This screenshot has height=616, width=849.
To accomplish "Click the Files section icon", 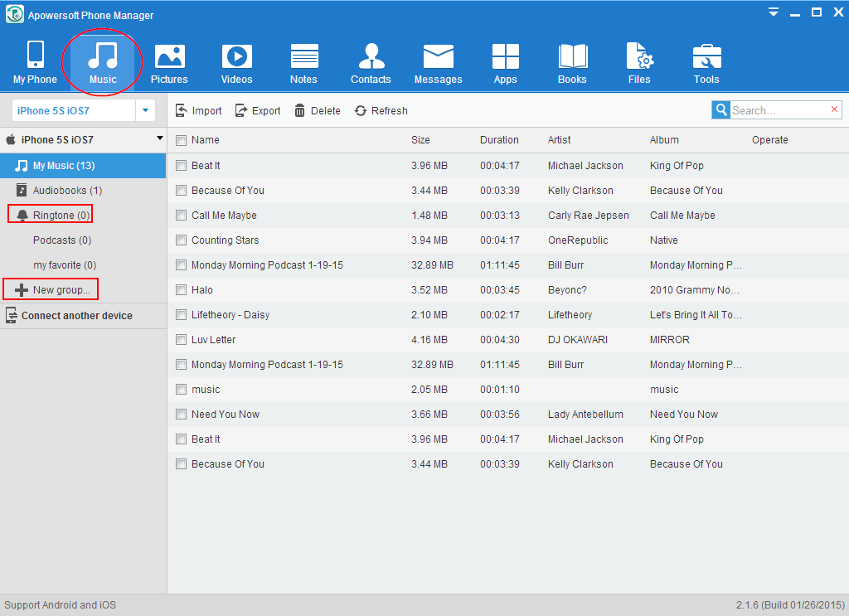I will [x=639, y=63].
